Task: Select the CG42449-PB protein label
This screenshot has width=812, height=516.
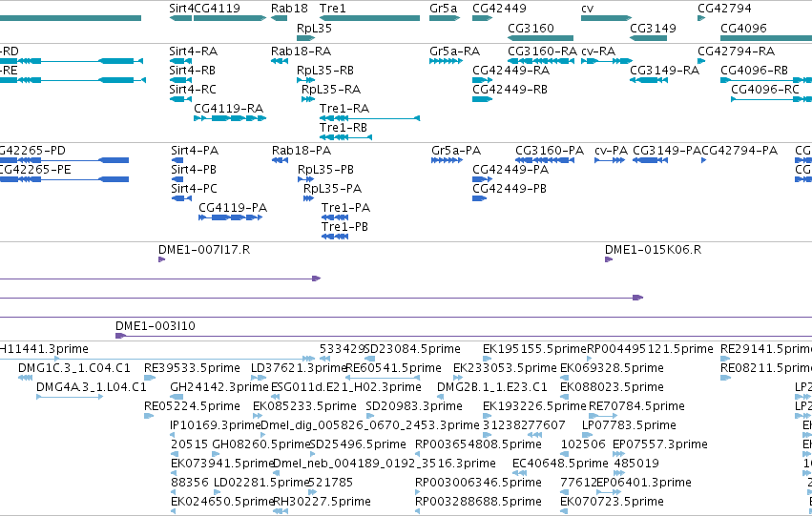Action: click(510, 189)
